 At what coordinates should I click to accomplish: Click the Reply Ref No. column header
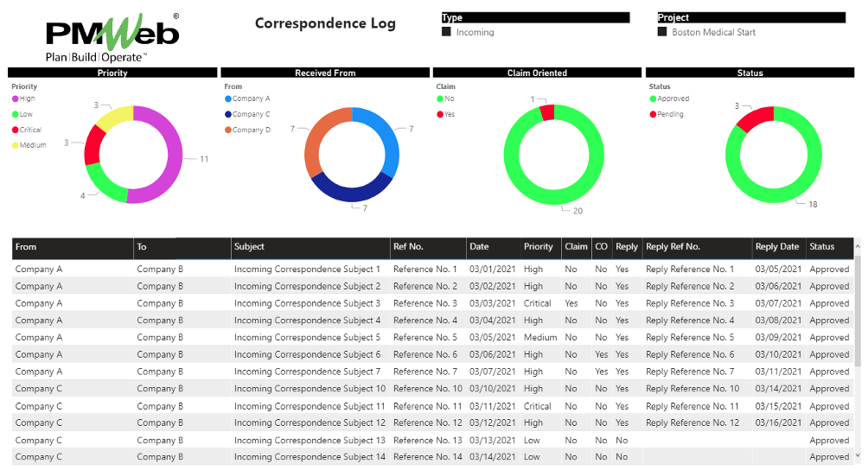tap(673, 247)
